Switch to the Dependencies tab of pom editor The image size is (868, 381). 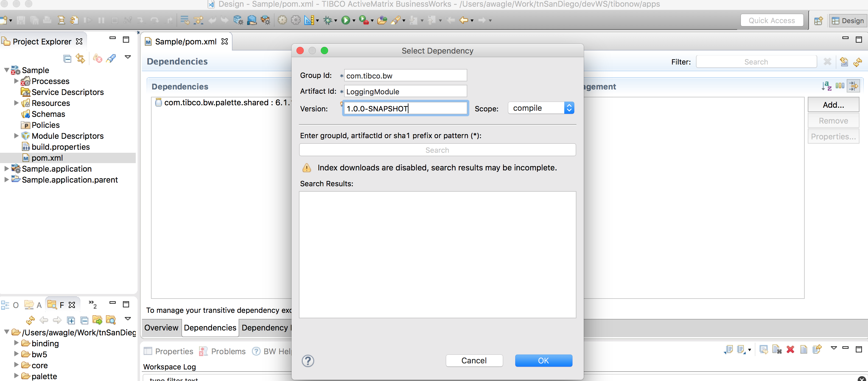[210, 328]
